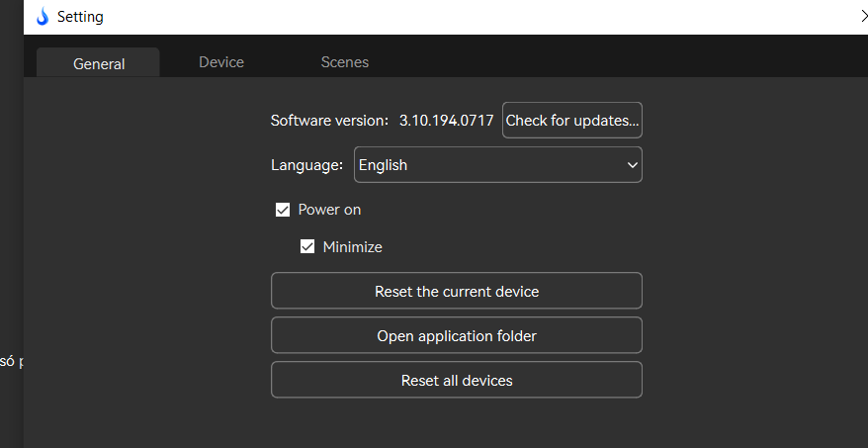Click Reset the current device

coord(457,292)
